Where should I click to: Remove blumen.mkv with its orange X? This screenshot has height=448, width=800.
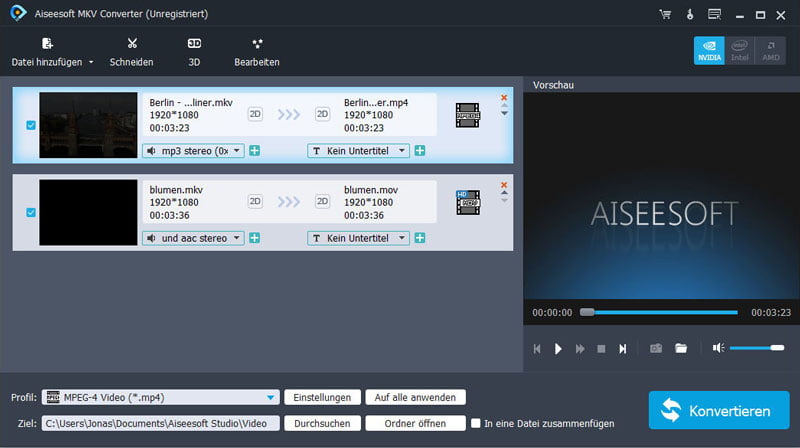coord(504,185)
